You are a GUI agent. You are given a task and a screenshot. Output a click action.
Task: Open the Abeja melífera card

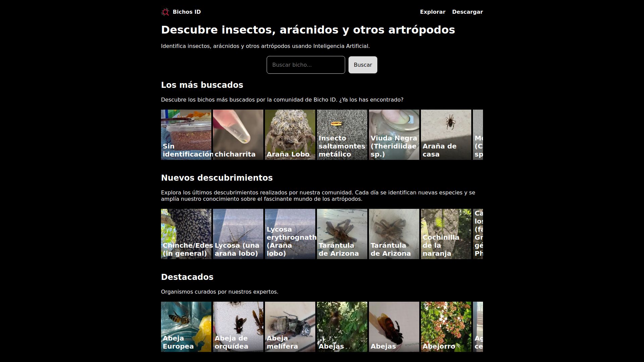(x=290, y=327)
